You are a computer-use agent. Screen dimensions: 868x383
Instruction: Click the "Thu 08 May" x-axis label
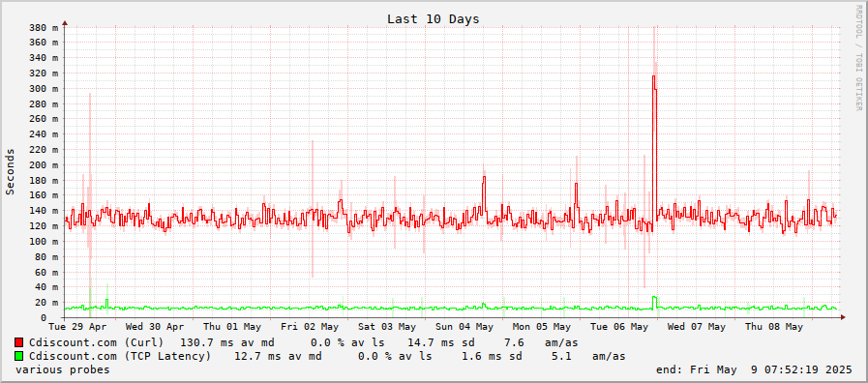(774, 327)
